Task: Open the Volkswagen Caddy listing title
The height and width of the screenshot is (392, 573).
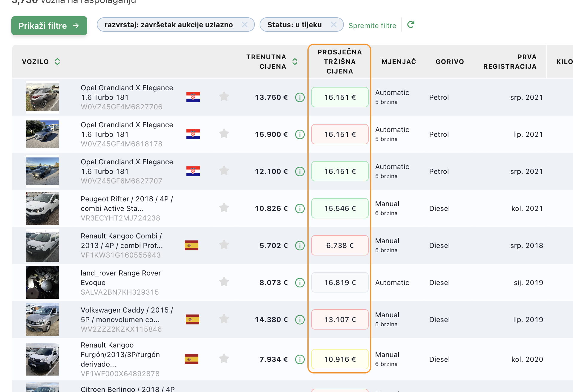Action: pyautogui.click(x=127, y=315)
